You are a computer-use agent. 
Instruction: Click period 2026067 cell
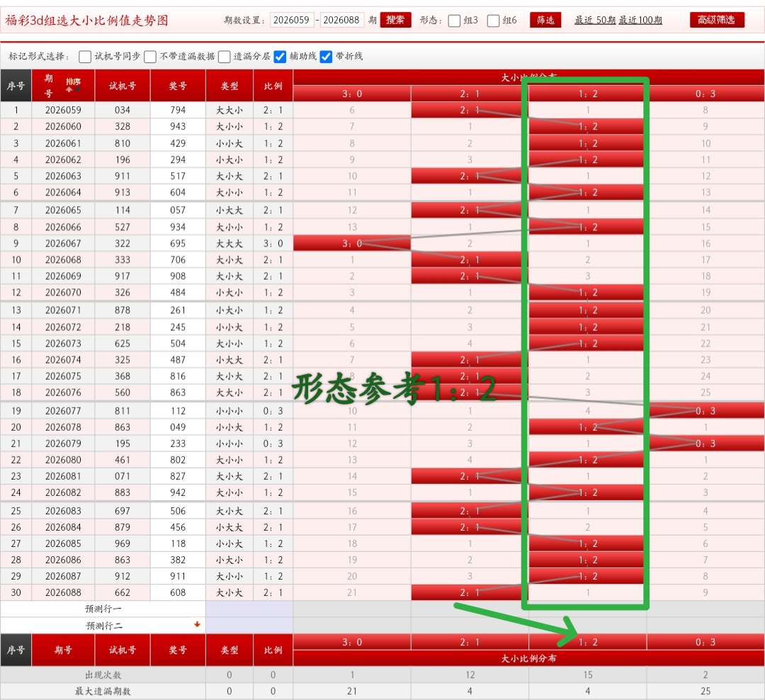[63, 243]
